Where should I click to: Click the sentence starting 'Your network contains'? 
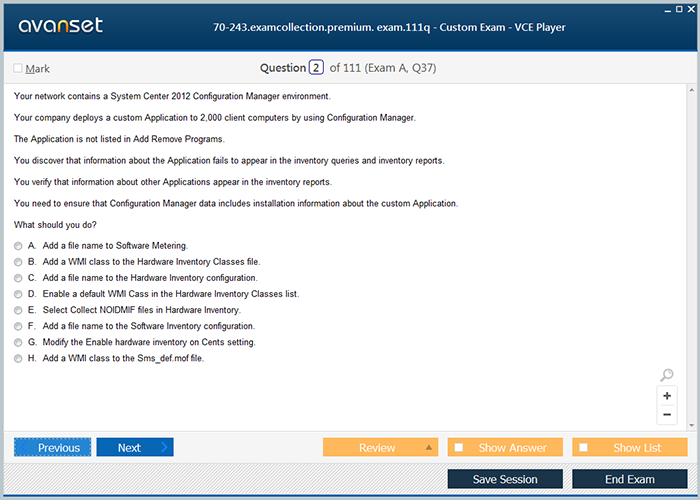(x=172, y=96)
